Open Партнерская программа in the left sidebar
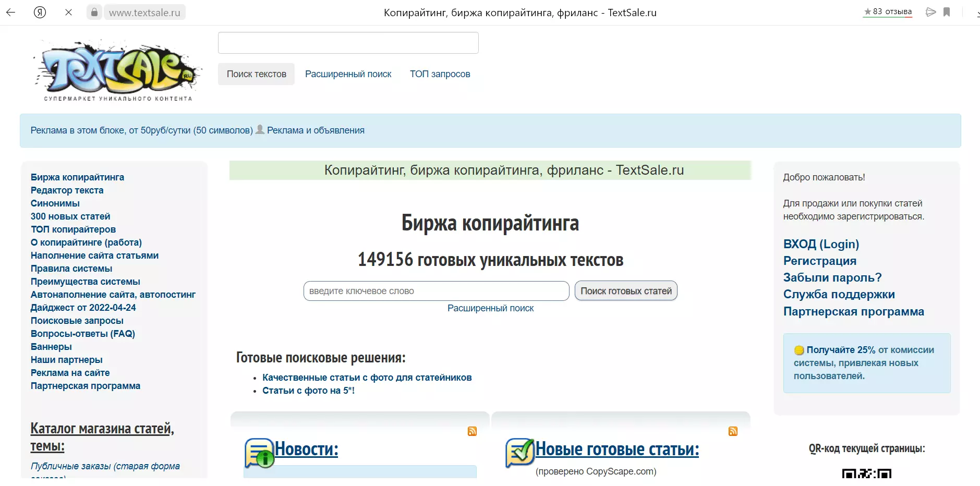 point(85,386)
